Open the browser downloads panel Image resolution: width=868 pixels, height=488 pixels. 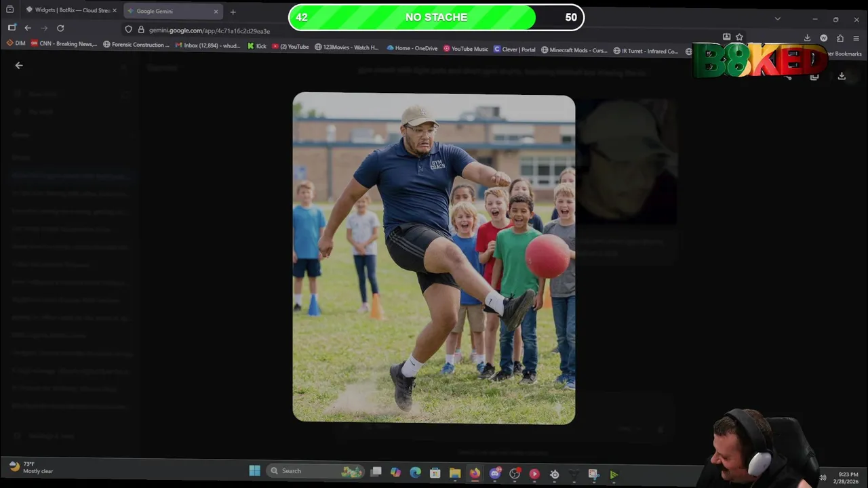click(807, 39)
